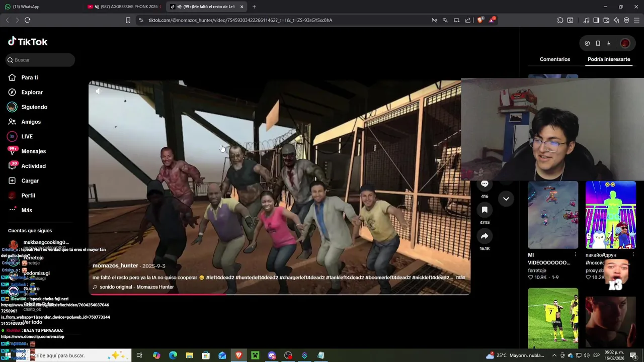Open Brave VPN shield icon
Image resolution: width=644 pixels, height=362 pixels.
[x=626, y=20]
